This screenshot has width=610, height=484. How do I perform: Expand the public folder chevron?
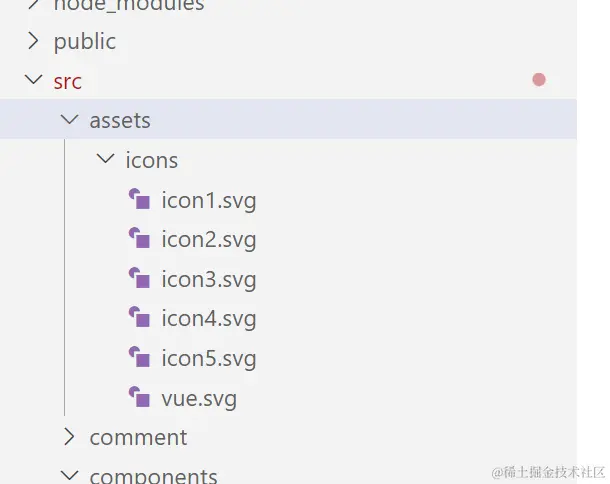tap(33, 41)
